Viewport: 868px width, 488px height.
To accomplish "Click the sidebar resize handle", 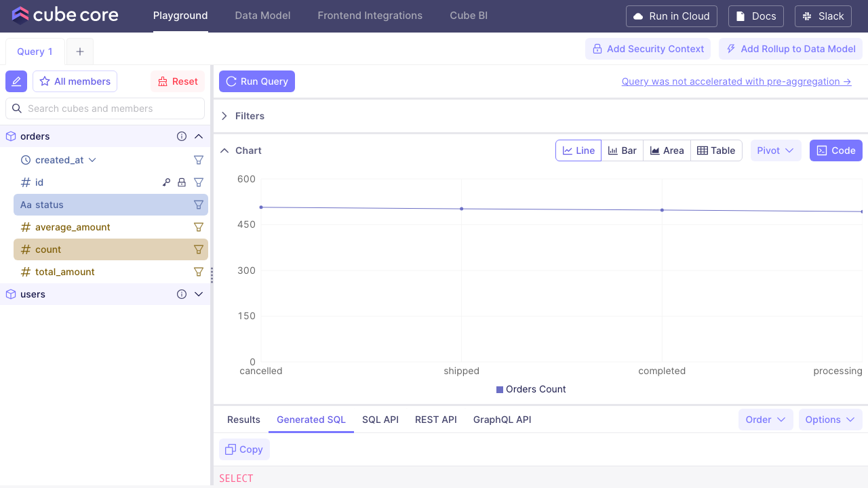I will (x=212, y=275).
